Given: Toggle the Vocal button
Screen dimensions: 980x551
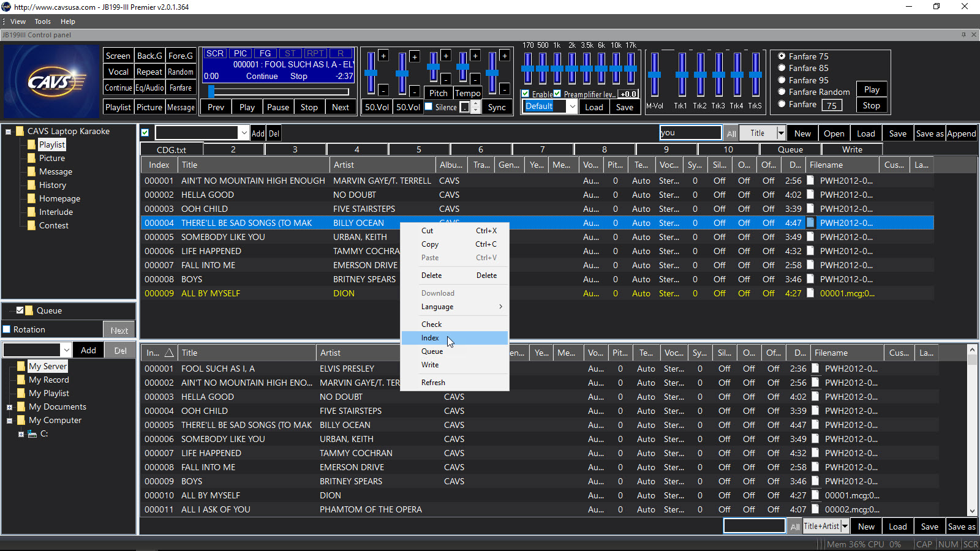Looking at the screenshot, I should point(118,72).
